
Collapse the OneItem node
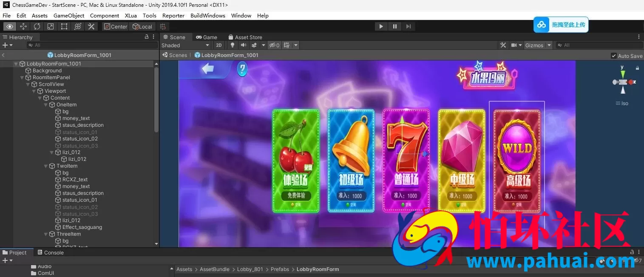pos(46,105)
